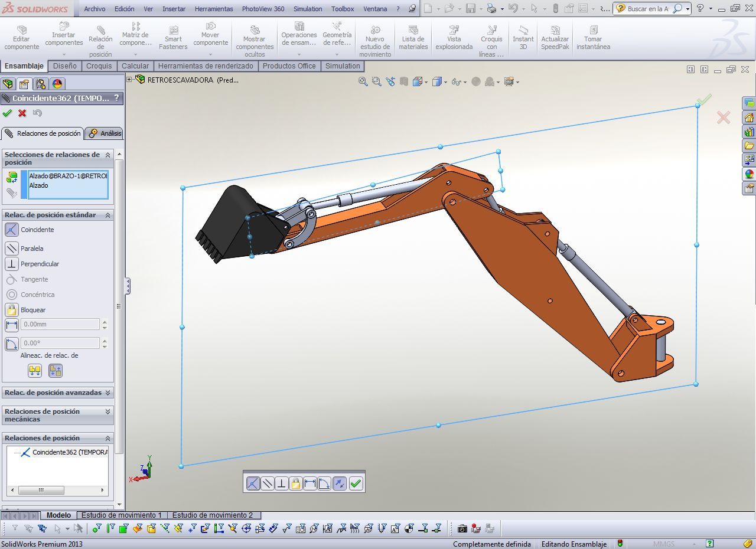Open the FeatureManager design tree tab
The image size is (756, 549).
(x=8, y=84)
